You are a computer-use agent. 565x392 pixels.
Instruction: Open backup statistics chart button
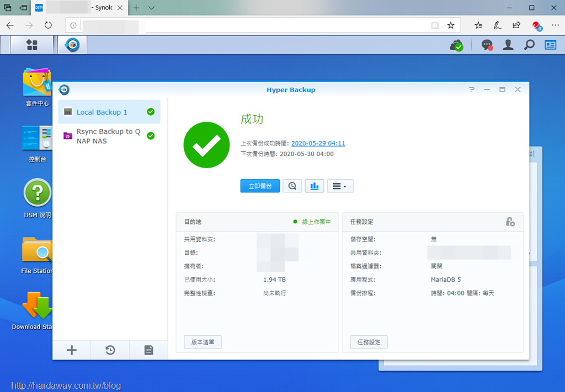point(315,186)
